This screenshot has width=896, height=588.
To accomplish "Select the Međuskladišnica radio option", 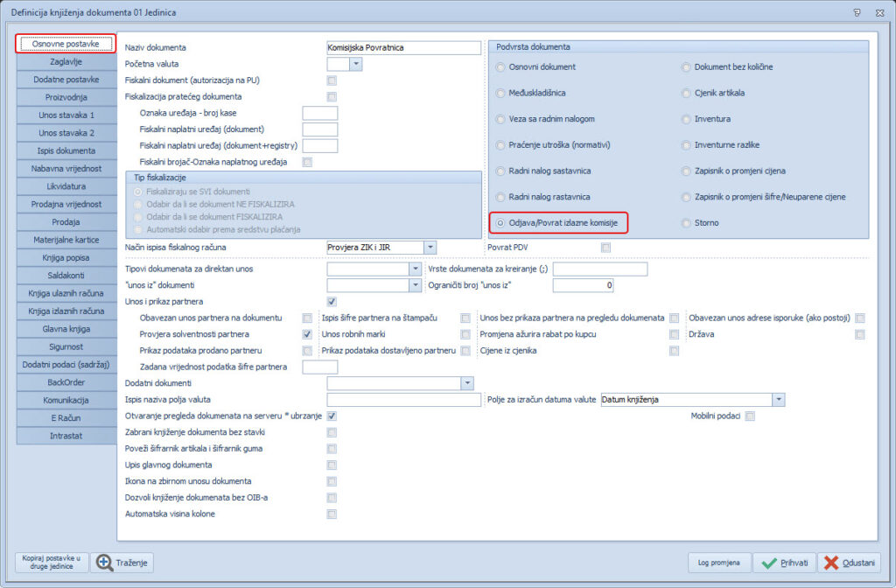I will coord(500,93).
